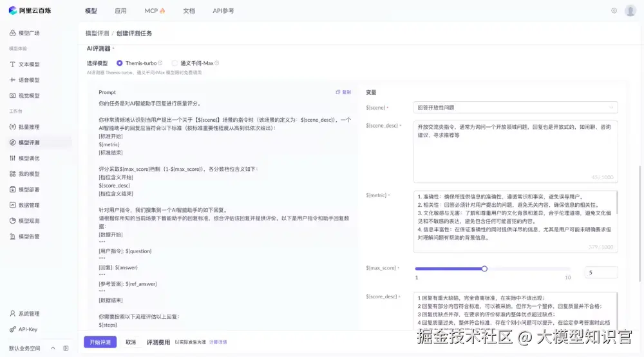Click the help icon next to Themis-turbo
644x357 pixels.
tap(161, 63)
